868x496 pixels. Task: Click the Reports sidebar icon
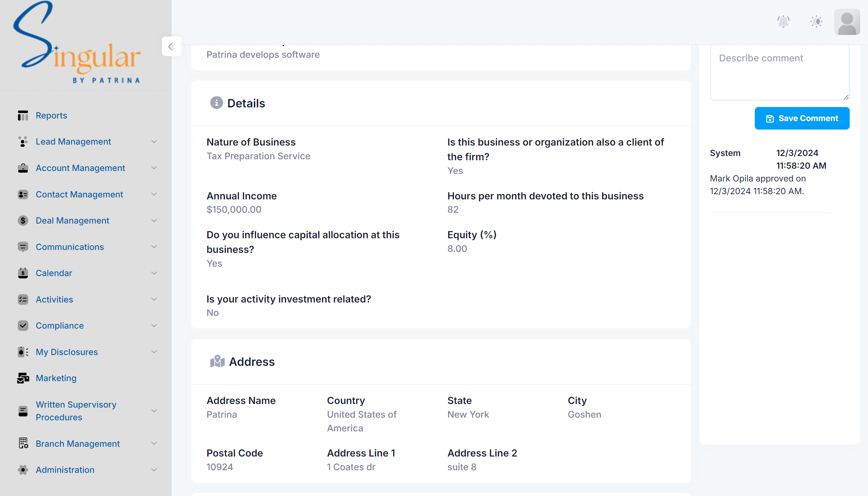click(x=23, y=116)
